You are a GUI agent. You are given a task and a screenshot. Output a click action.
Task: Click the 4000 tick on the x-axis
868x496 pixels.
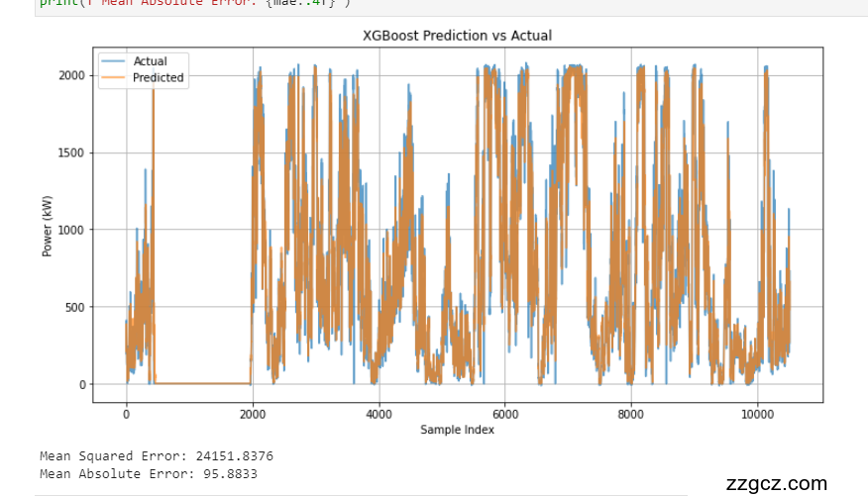click(380, 414)
